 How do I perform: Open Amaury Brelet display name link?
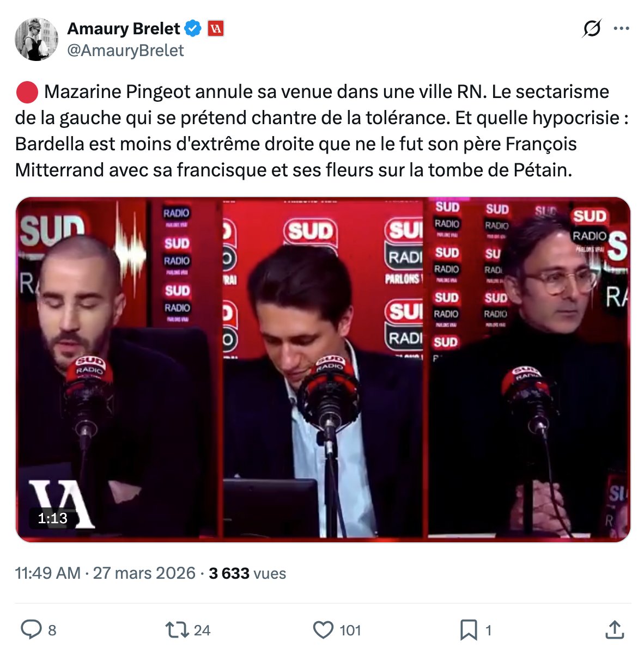[124, 28]
